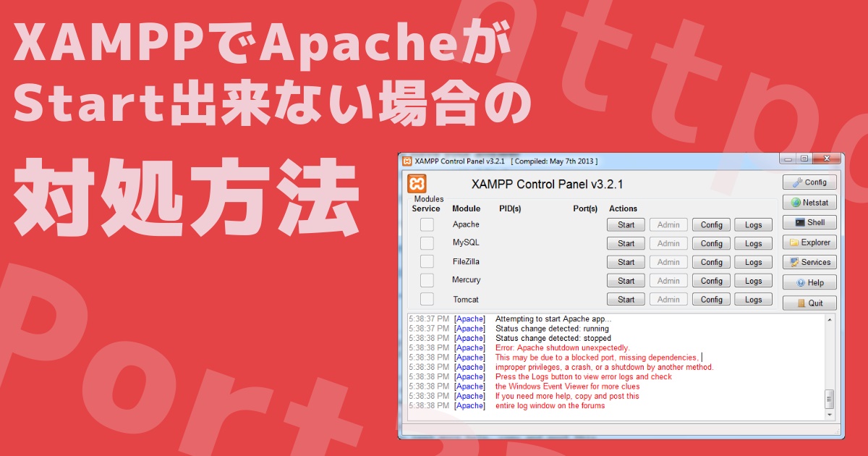The height and width of the screenshot is (456, 868).
Task: Start the MySQL module
Action: pos(626,244)
